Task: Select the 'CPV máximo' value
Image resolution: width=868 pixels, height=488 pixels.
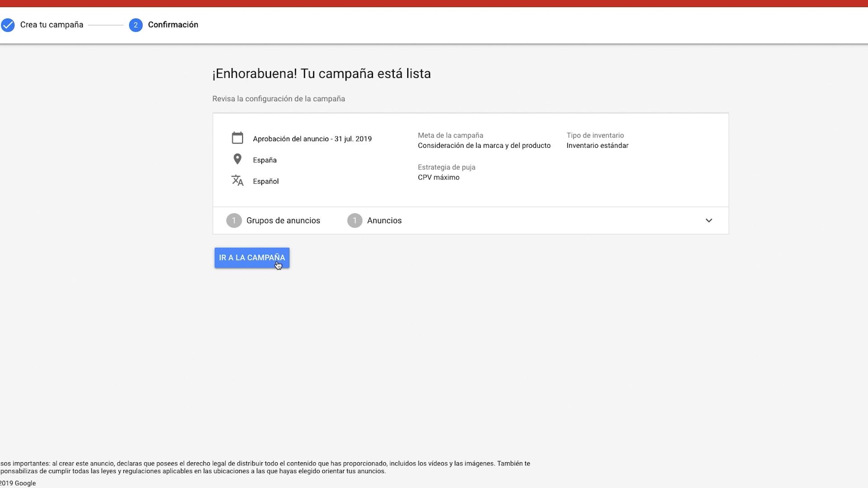Action: (439, 178)
